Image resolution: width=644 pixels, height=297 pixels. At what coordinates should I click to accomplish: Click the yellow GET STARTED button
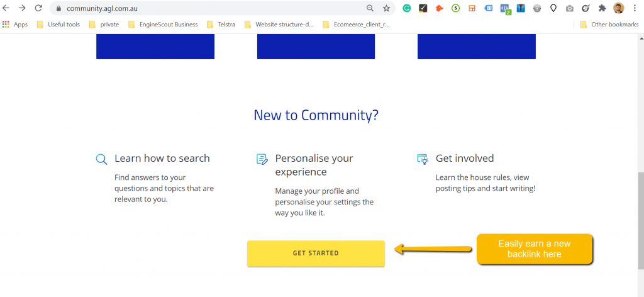coord(316,253)
